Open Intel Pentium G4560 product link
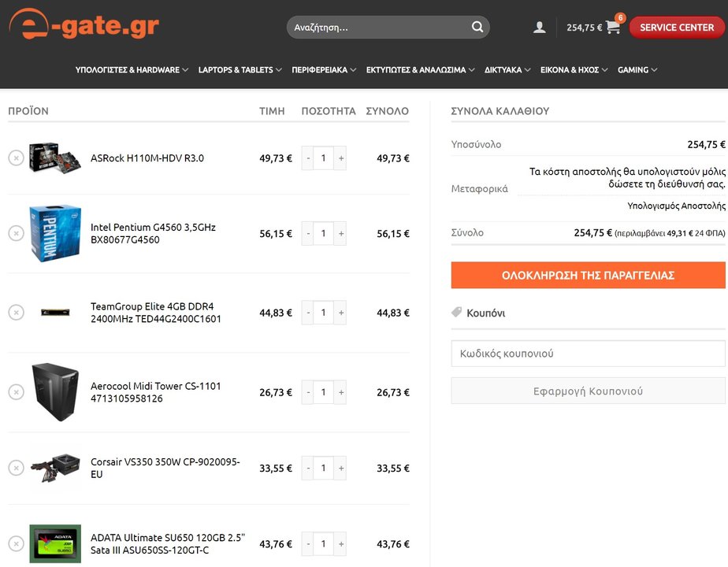Screen dimensions: 728x567 (x=153, y=233)
